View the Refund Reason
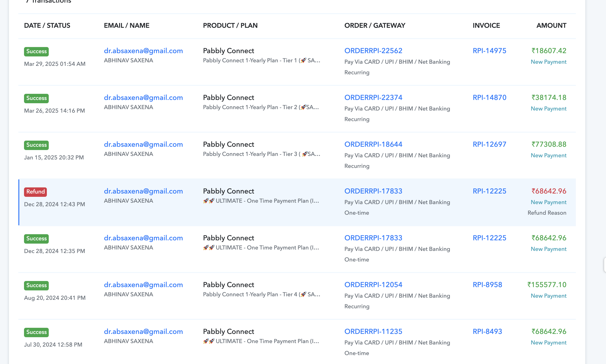This screenshot has width=606, height=364. (x=547, y=213)
